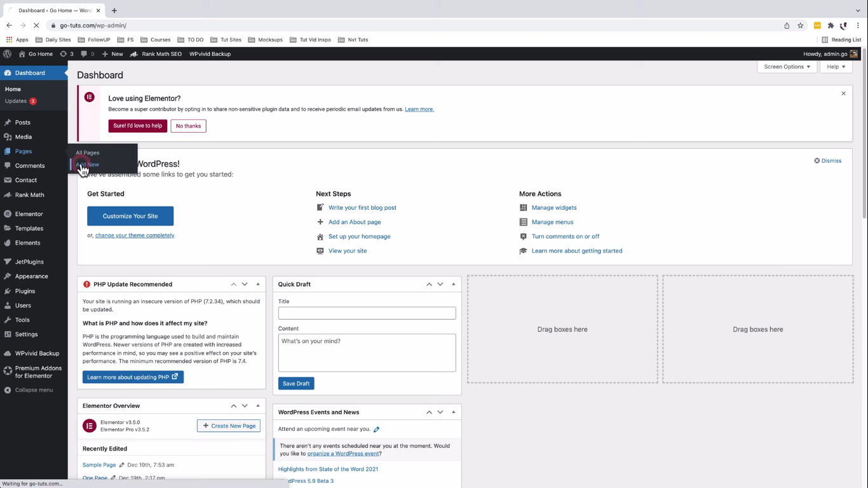Click Turn comments on or off
The height and width of the screenshot is (488, 868).
[566, 236]
